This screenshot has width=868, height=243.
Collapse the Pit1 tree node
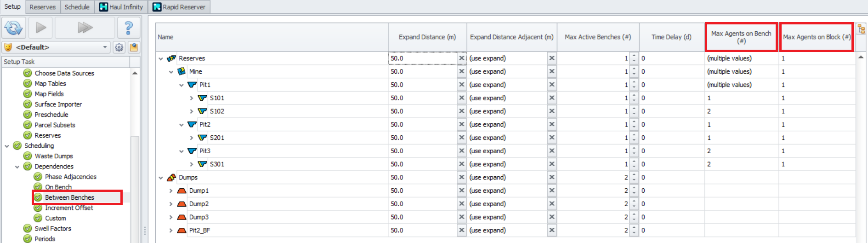tap(182, 85)
